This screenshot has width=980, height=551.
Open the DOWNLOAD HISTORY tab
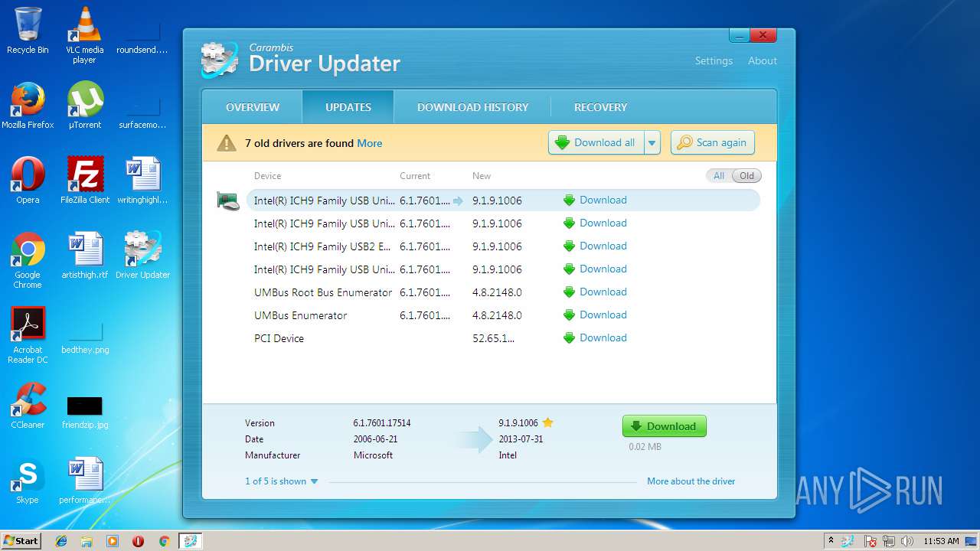473,107
